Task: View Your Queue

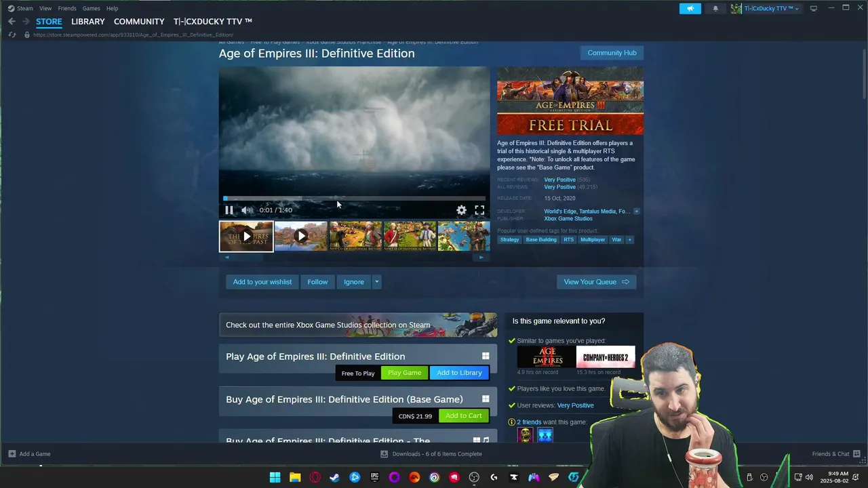Action: [597, 282]
